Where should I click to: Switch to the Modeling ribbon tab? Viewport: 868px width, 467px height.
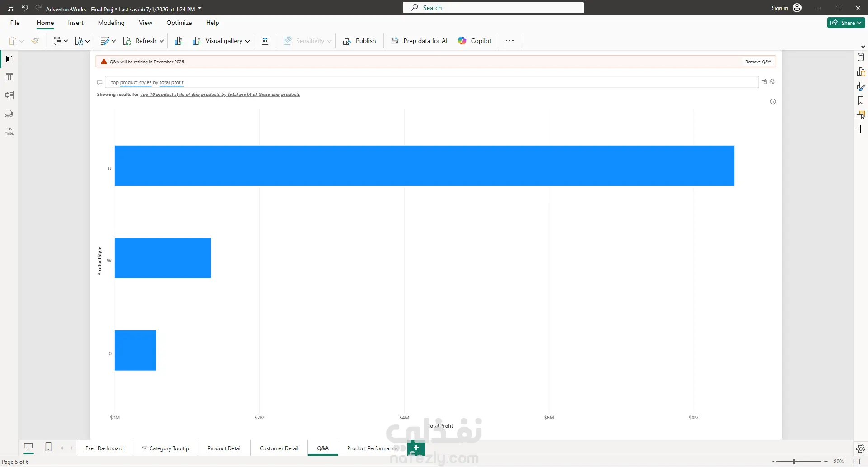coord(111,23)
